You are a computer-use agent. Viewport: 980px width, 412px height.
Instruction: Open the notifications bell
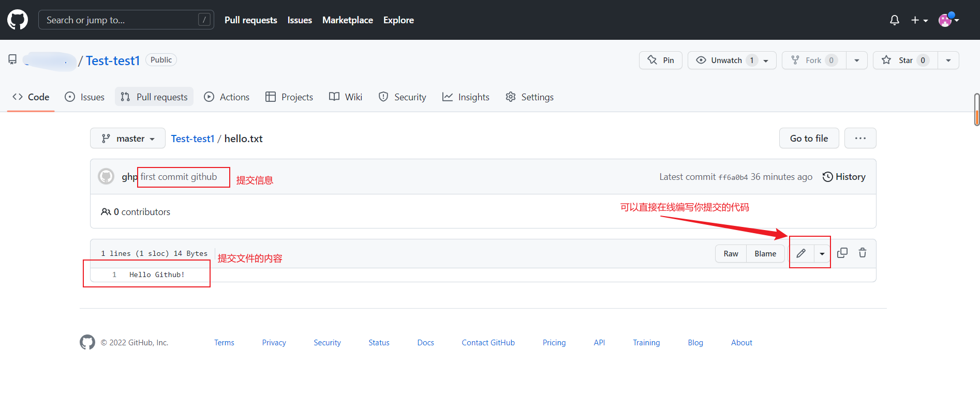(894, 20)
